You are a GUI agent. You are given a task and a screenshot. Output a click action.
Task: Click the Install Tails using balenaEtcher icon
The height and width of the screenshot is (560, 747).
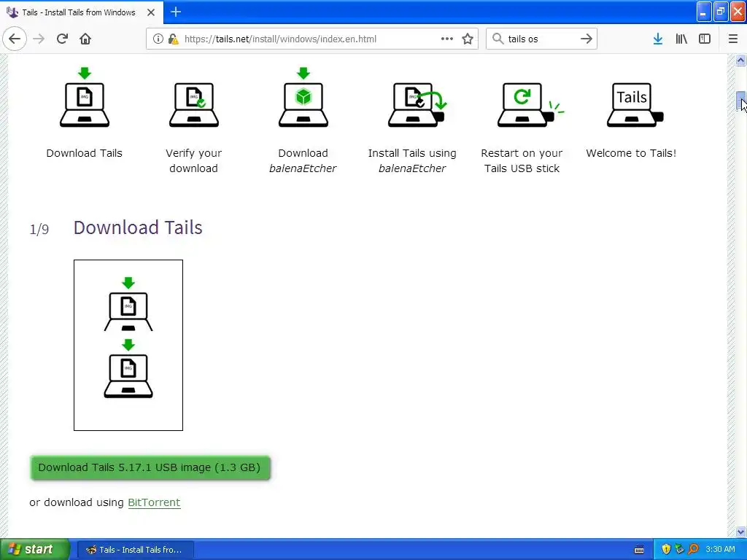pos(417,105)
